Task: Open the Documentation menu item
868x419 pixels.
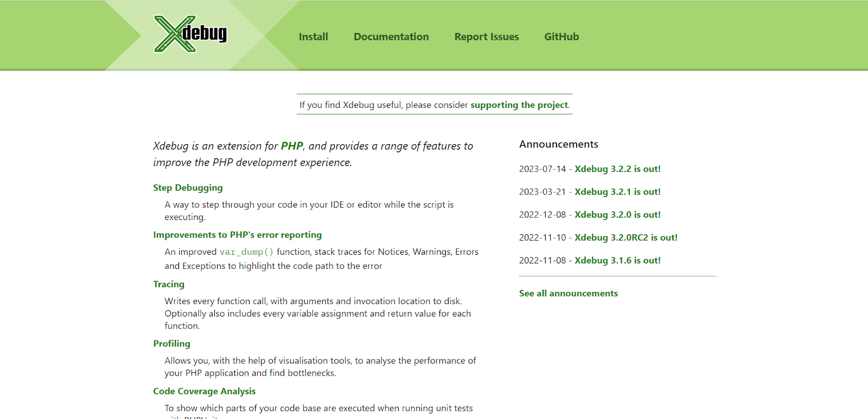Action: pos(391,37)
